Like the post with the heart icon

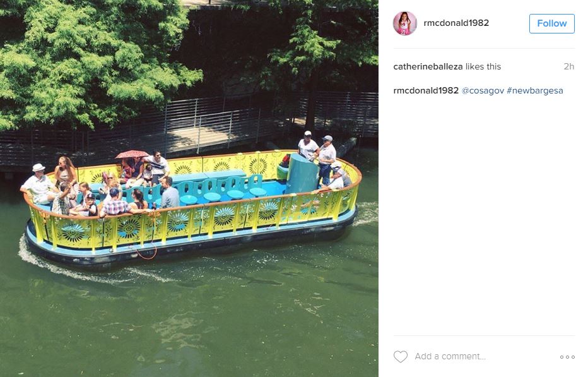tap(400, 356)
